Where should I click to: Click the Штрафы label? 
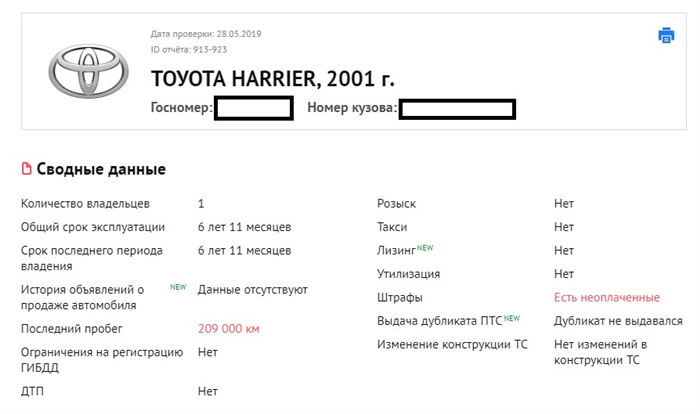(400, 298)
